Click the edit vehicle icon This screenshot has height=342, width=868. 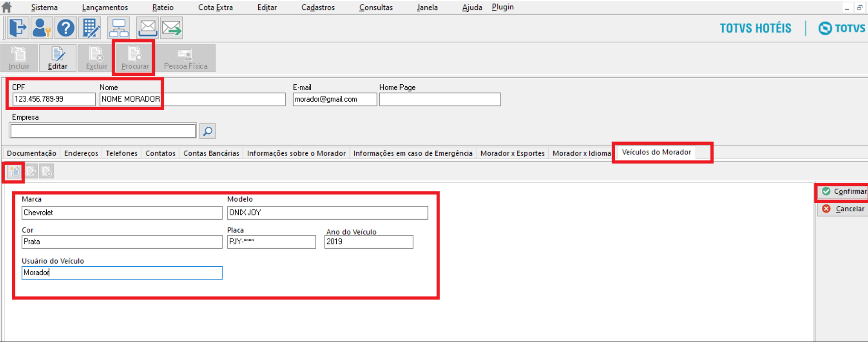tap(31, 171)
